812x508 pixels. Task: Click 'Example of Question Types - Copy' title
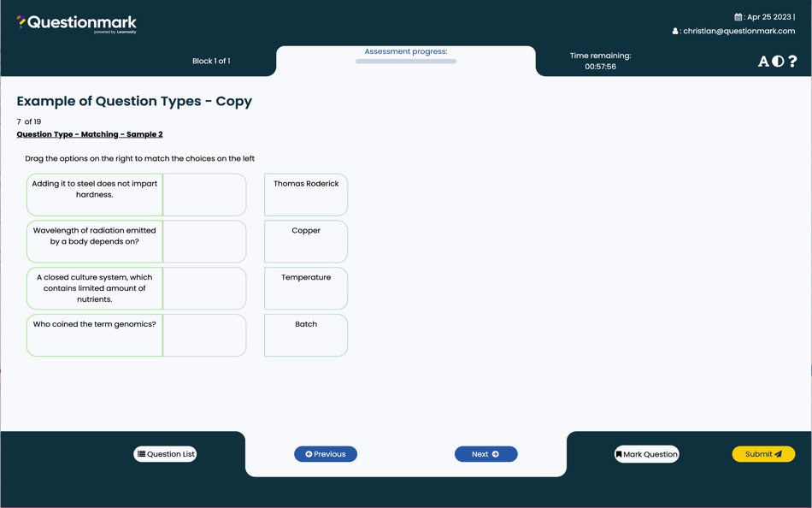[x=134, y=101]
